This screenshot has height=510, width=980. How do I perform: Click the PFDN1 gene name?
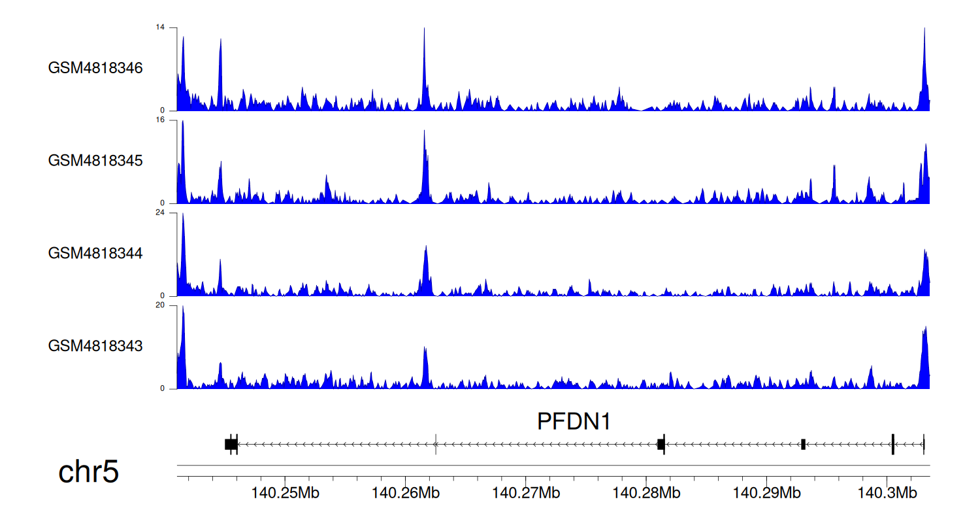574,422
